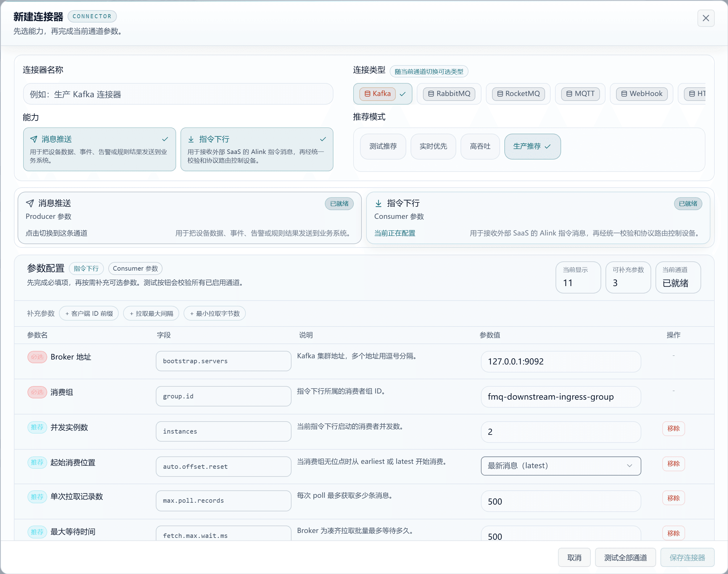This screenshot has width=728, height=574.
Task: Choose the RabbitMQ connection type
Action: [x=449, y=94]
